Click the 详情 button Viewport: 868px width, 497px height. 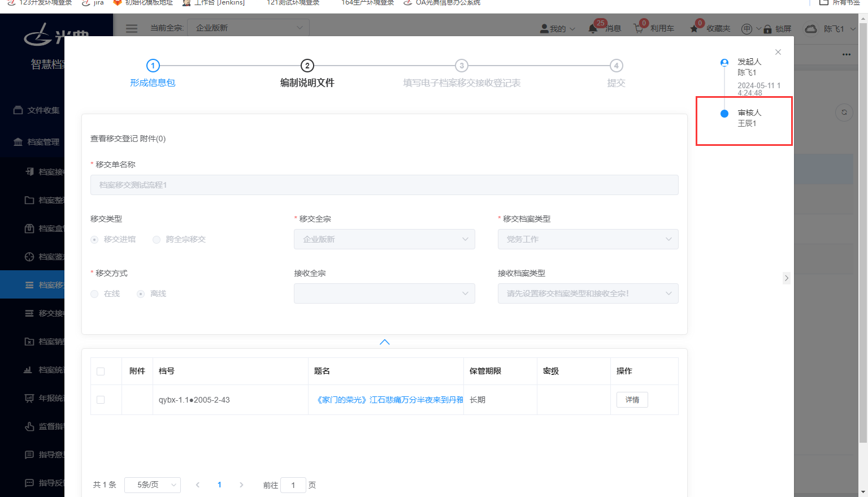[x=632, y=400]
